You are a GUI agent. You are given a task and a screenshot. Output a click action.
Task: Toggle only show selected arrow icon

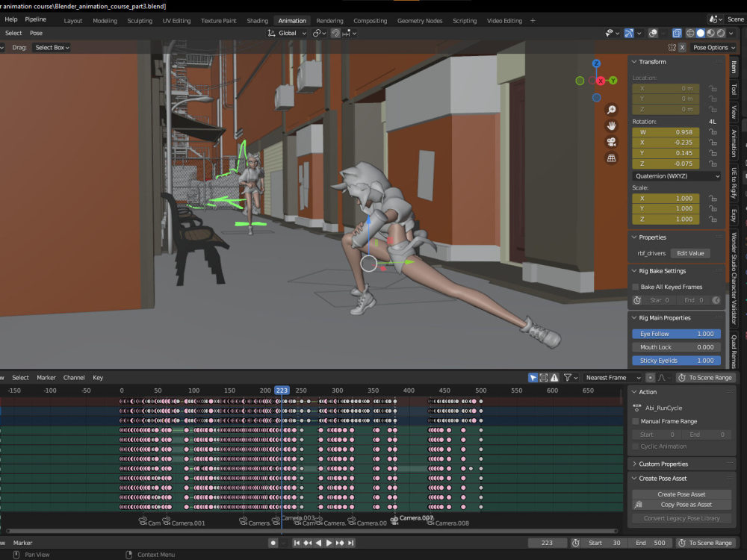533,378
